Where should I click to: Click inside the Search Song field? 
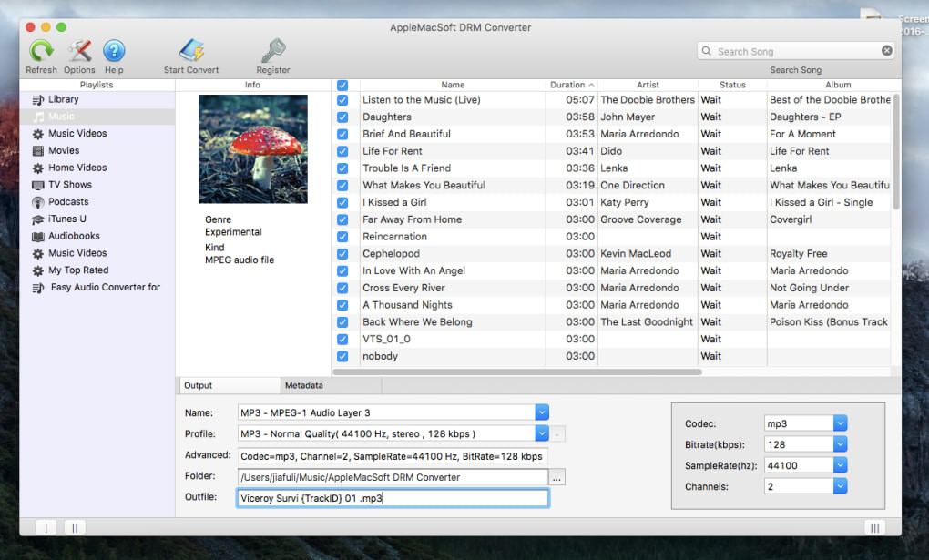[796, 51]
